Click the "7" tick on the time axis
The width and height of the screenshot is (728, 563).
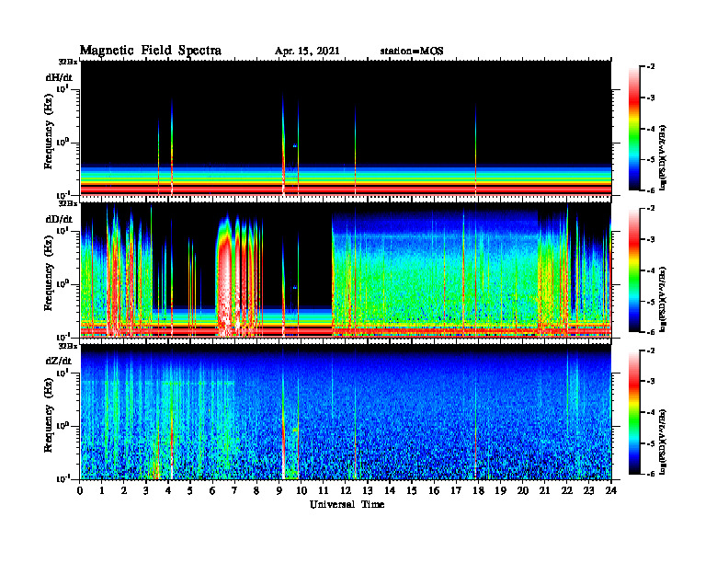pos(235,490)
